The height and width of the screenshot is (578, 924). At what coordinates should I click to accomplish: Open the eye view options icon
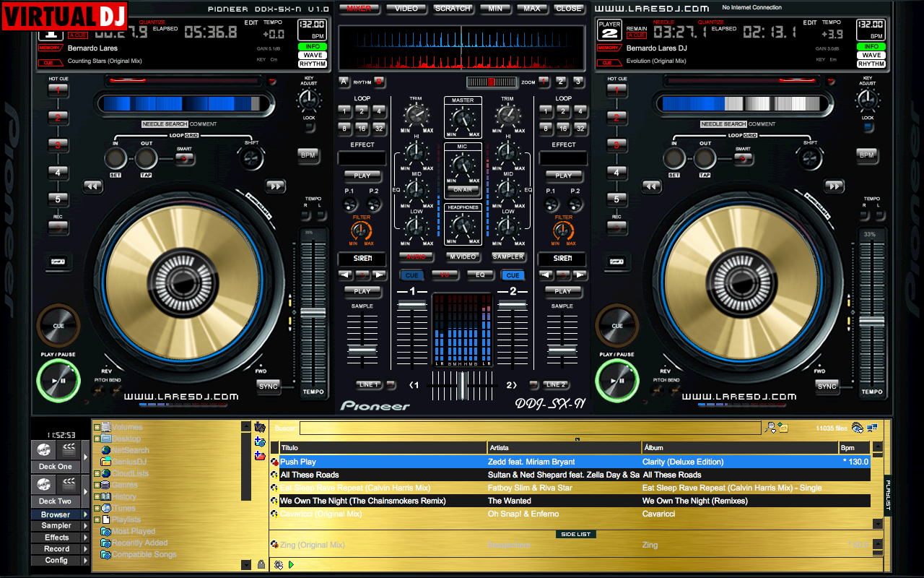point(858,428)
